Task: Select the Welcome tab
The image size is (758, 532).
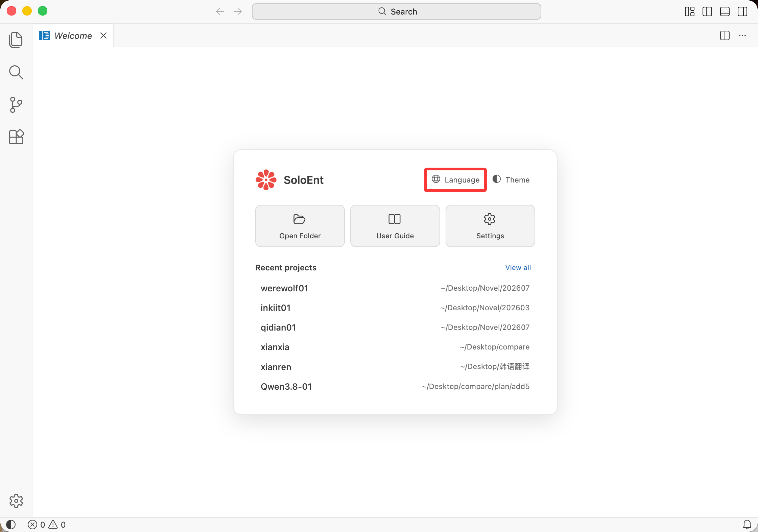Action: (x=73, y=35)
